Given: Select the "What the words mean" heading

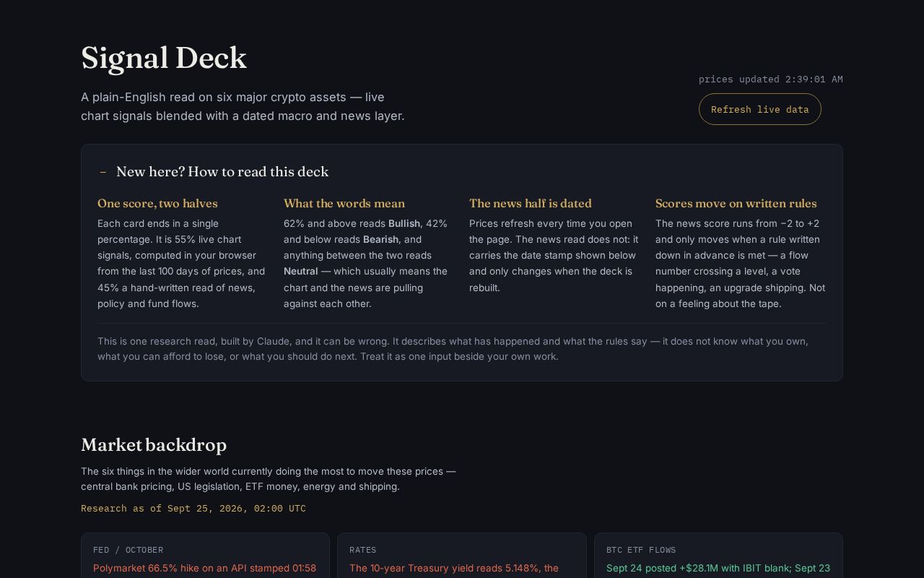Looking at the screenshot, I should (344, 203).
